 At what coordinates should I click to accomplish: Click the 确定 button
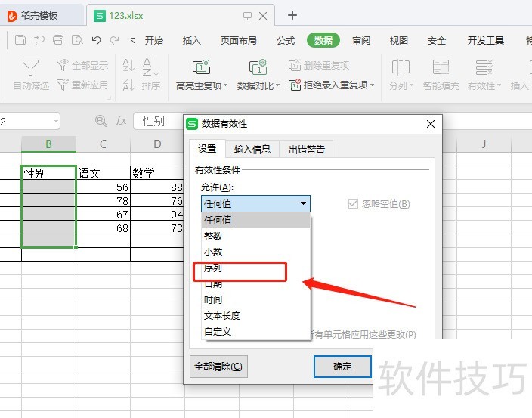tap(342, 367)
